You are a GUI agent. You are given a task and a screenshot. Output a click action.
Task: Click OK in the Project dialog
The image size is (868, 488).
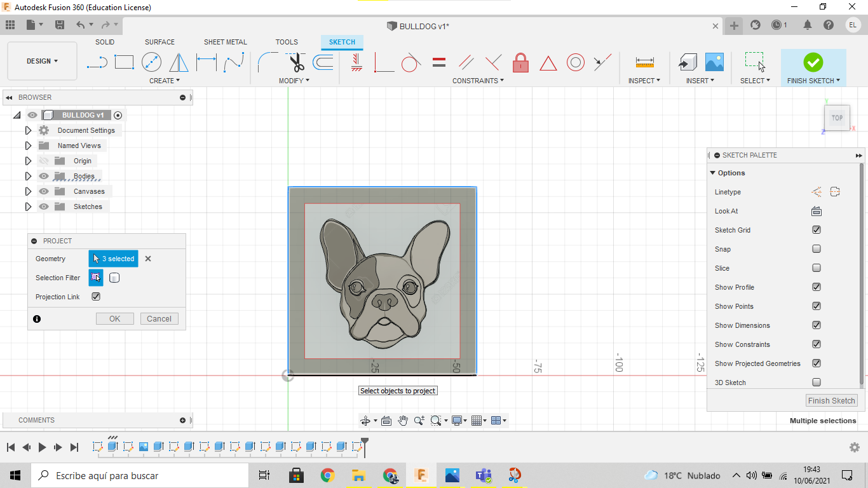pos(114,319)
